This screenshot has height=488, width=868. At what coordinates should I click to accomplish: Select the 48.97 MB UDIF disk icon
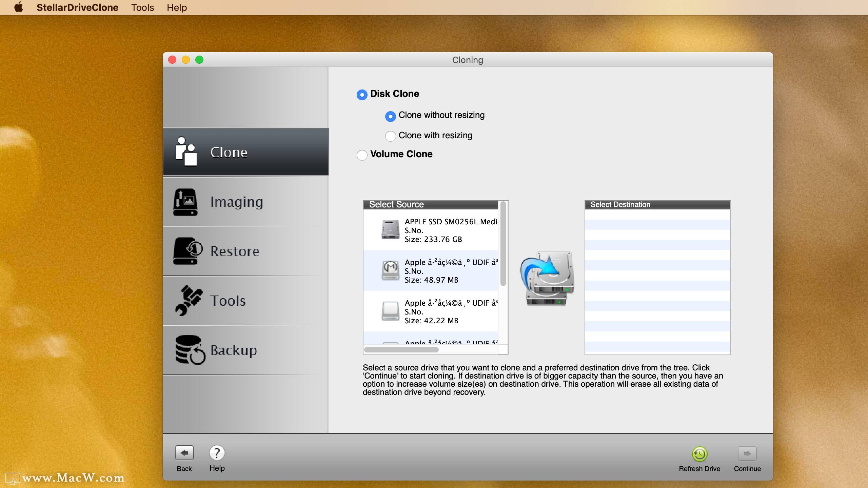point(390,270)
